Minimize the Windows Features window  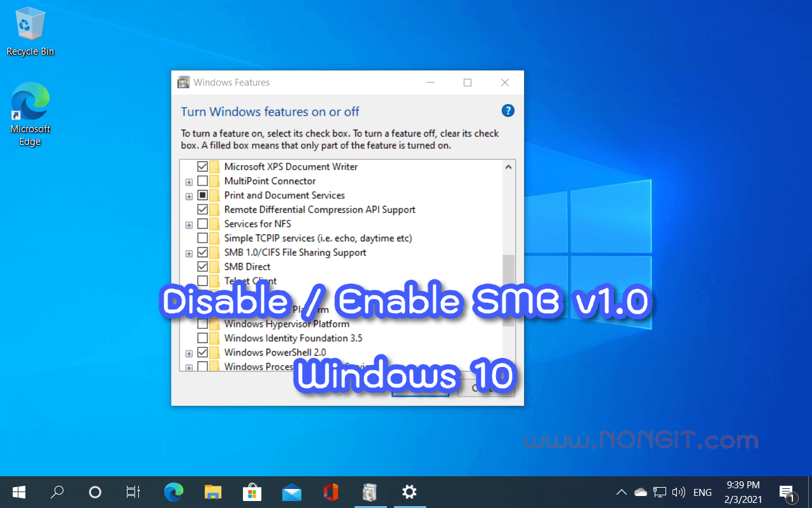click(431, 83)
